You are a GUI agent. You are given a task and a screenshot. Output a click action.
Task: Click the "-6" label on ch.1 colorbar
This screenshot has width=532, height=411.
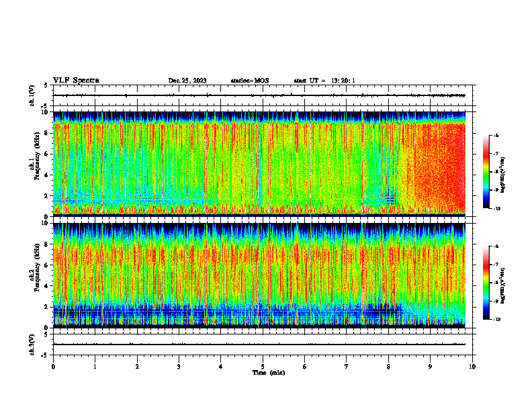point(496,136)
